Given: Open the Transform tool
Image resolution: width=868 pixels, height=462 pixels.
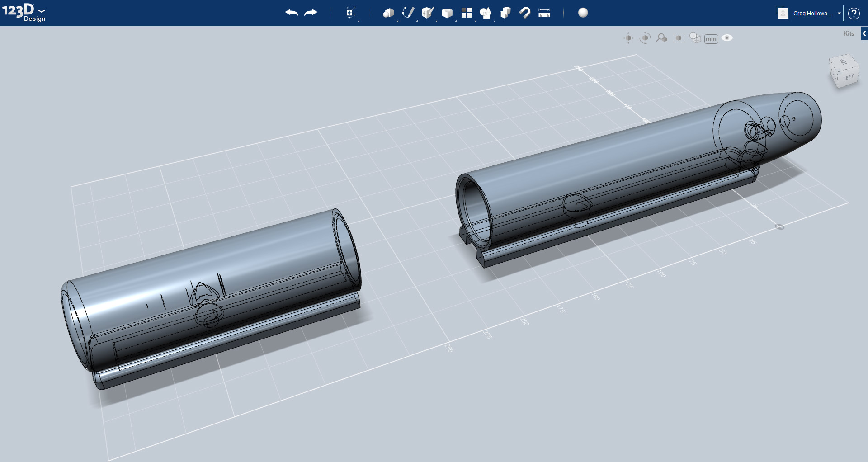Looking at the screenshot, I should [350, 13].
